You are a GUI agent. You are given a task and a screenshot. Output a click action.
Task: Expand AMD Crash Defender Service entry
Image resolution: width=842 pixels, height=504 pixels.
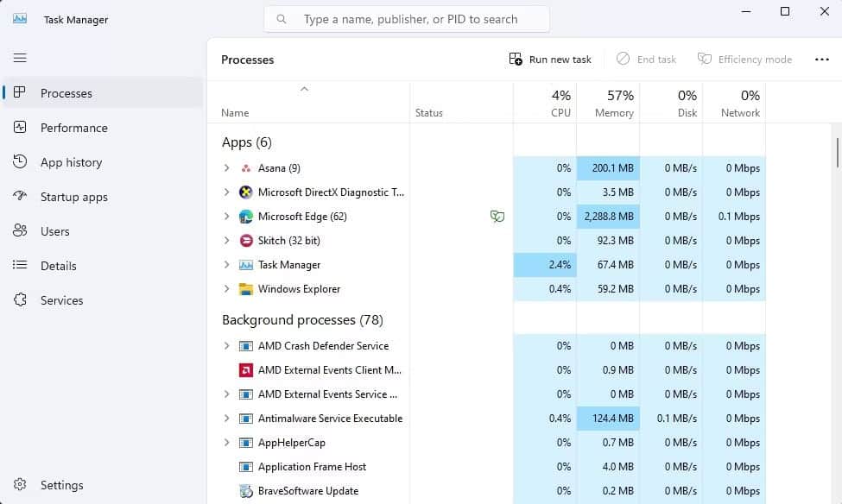tap(226, 346)
